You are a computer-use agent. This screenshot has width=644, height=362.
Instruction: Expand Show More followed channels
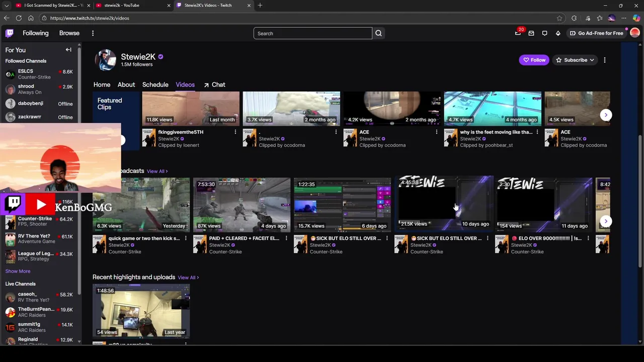[18, 271]
